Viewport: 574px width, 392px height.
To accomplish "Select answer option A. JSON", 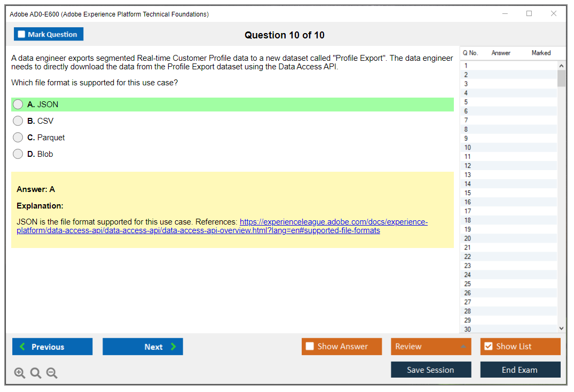I will (18, 105).
